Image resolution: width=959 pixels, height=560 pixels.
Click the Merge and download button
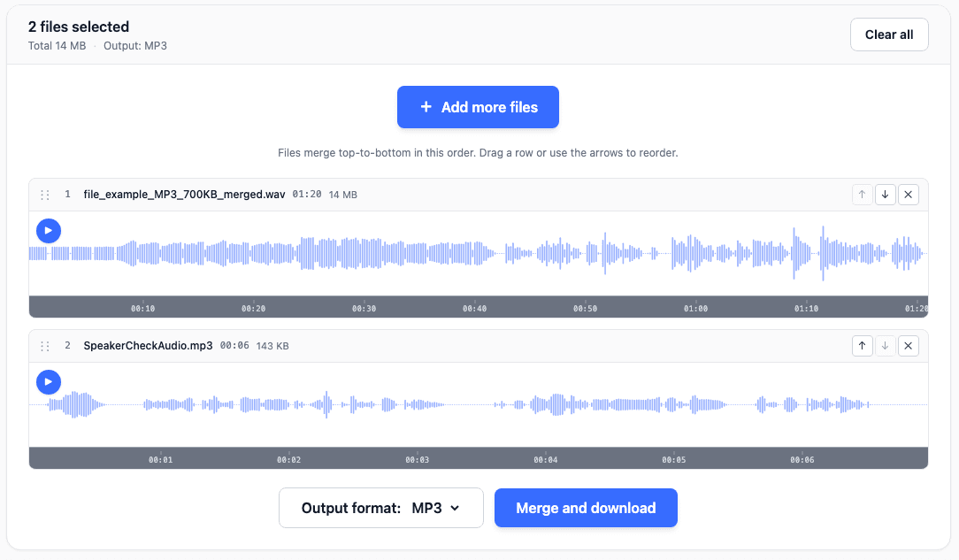tap(586, 508)
